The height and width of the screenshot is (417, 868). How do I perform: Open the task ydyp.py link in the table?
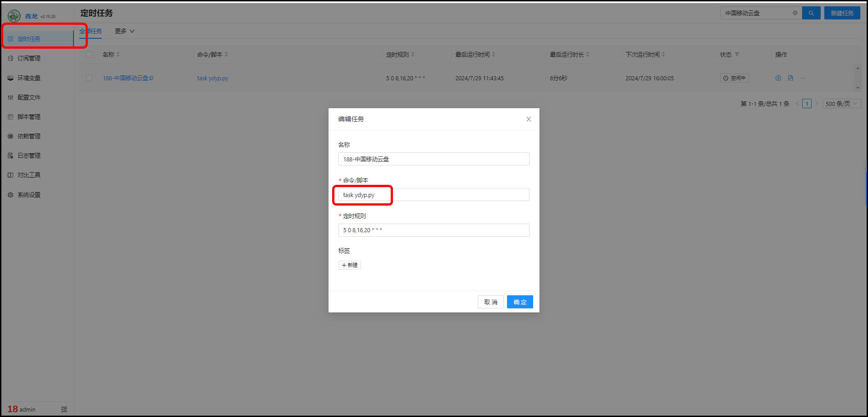coord(213,78)
